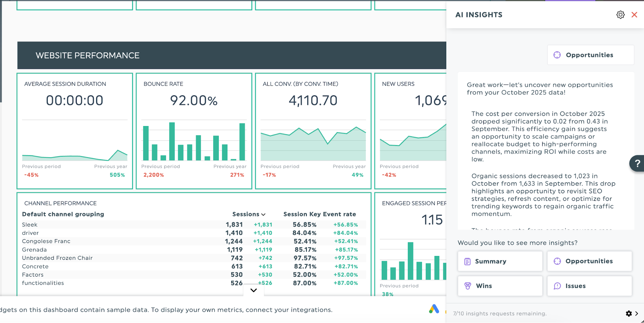Open the Sessions column sort dropdown
This screenshot has height=323, width=644.
click(263, 214)
